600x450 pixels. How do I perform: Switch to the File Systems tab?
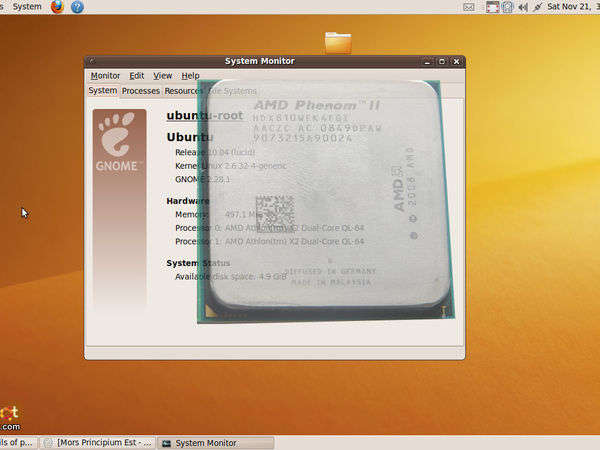(232, 91)
